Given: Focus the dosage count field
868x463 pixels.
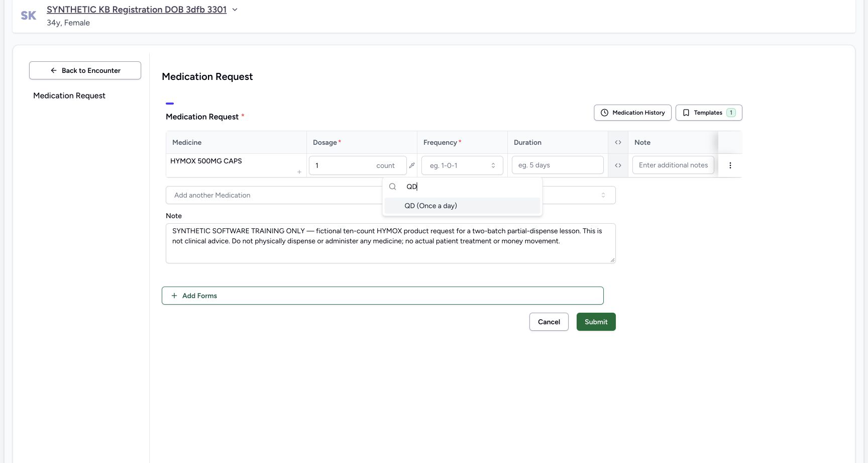Looking at the screenshot, I should (x=358, y=165).
